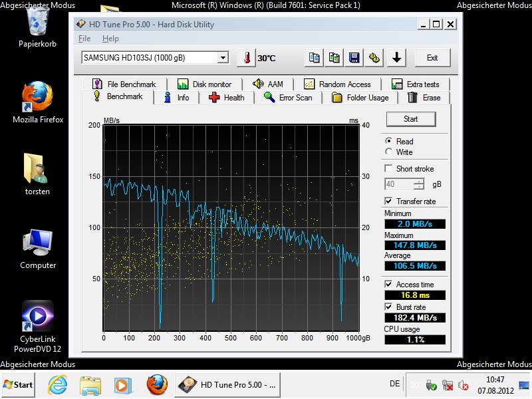
Task: Select the Write radio option
Action: tap(389, 152)
